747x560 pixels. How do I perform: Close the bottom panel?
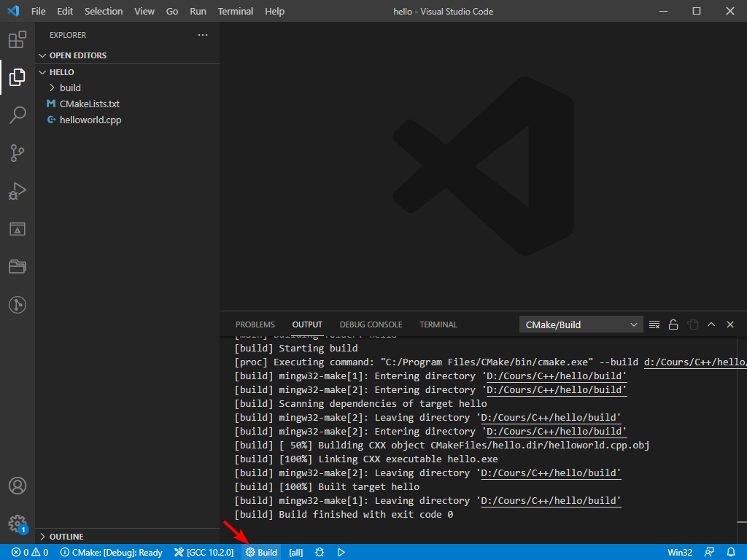coord(730,324)
